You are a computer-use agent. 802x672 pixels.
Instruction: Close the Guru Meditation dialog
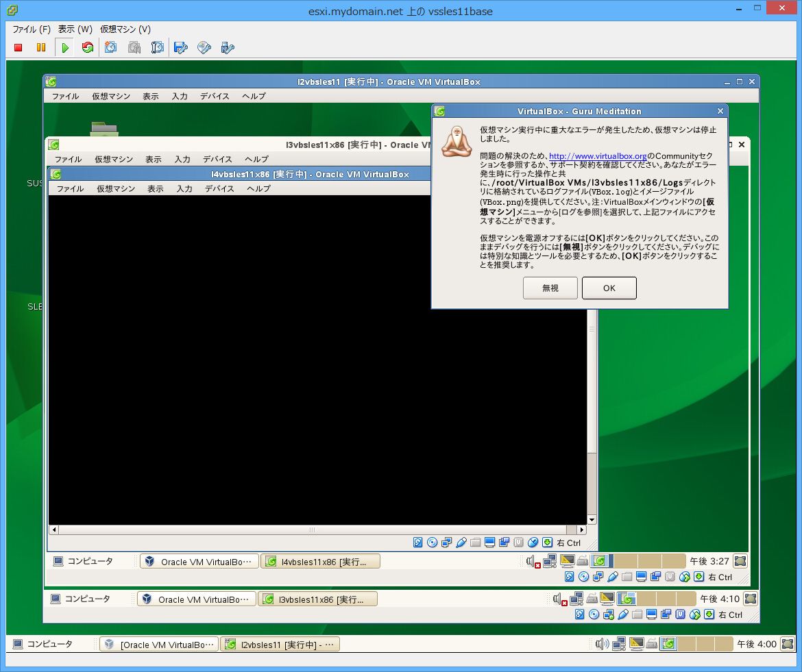pyautogui.click(x=720, y=111)
